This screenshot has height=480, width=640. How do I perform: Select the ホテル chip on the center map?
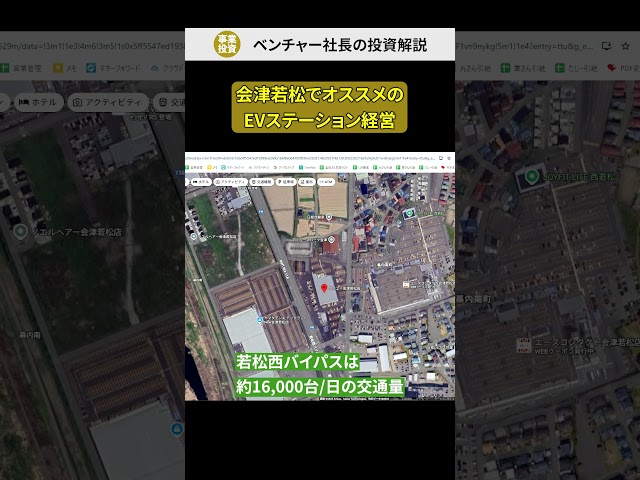(201, 182)
